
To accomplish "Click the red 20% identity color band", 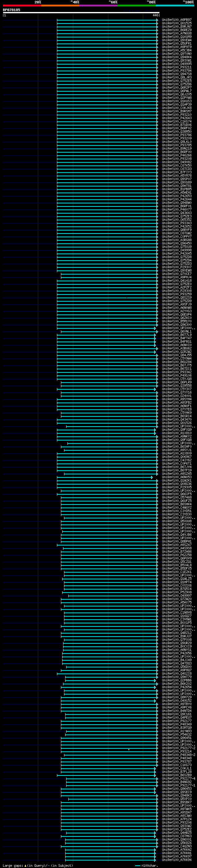I will (x=22, y=6).
